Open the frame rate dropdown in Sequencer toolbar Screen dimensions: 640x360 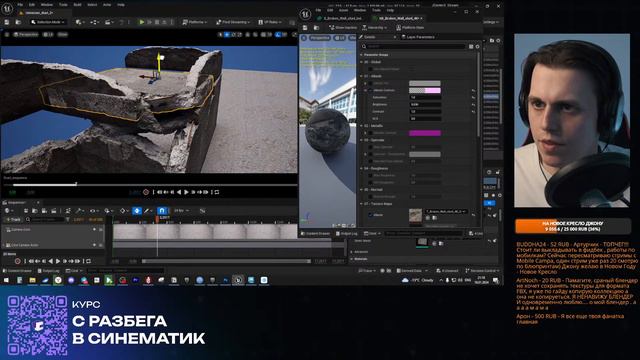coord(181,211)
